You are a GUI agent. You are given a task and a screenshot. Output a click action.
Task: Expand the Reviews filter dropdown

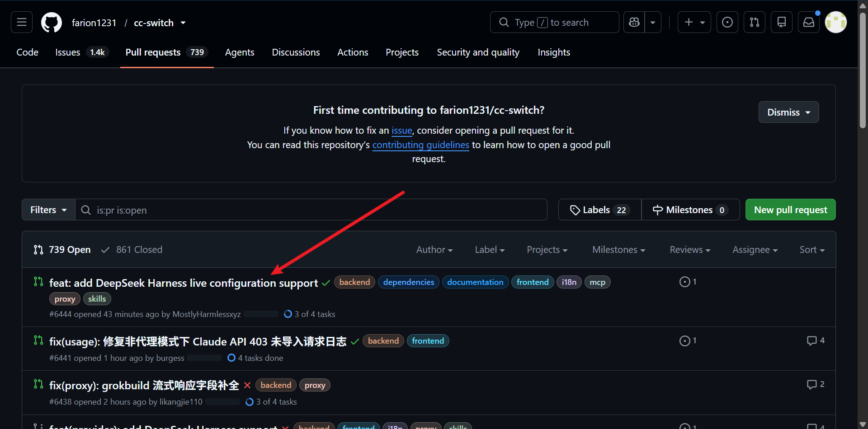click(x=690, y=250)
